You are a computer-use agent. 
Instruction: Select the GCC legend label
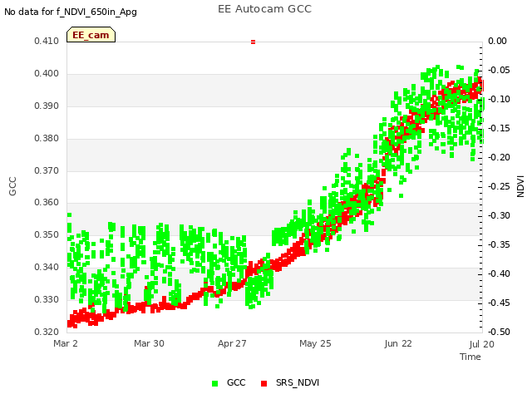click(236, 382)
